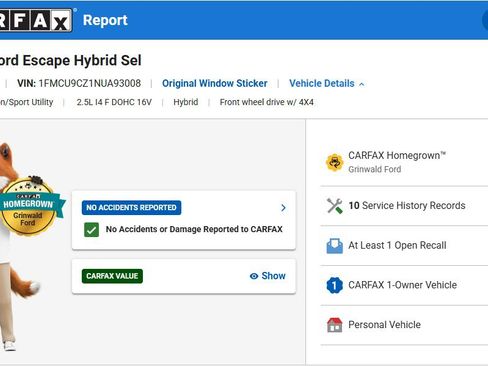Click the CARFAX Homegrown gold badge icon
Screen dimensions: 488x366
pyautogui.click(x=334, y=163)
